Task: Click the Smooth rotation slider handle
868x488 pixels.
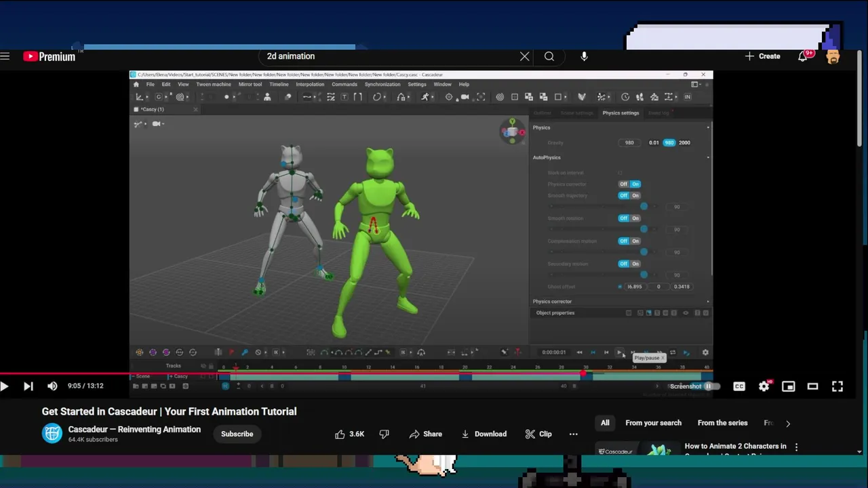Action: click(644, 229)
